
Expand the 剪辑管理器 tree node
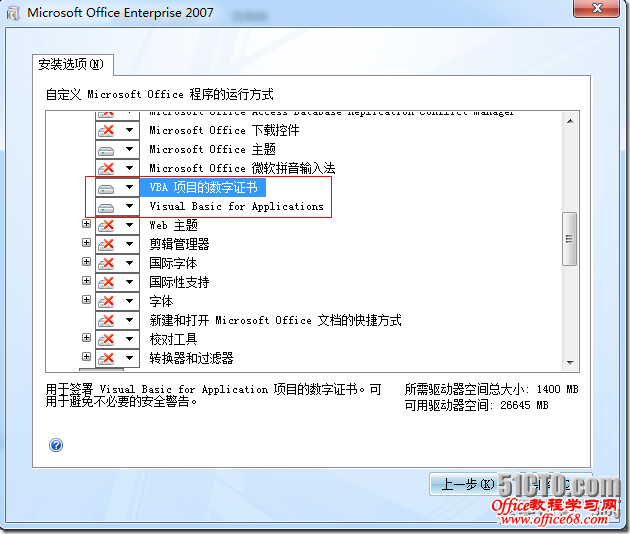tap(86, 242)
